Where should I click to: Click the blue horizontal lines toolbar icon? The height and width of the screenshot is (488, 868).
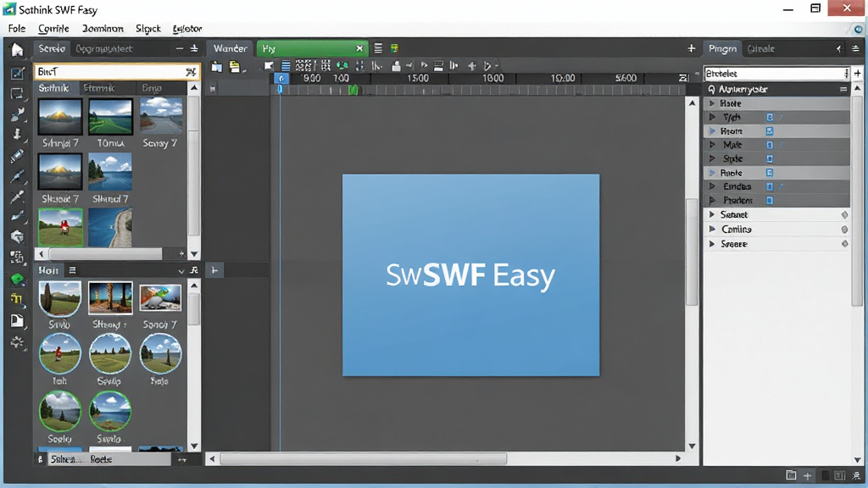click(286, 66)
